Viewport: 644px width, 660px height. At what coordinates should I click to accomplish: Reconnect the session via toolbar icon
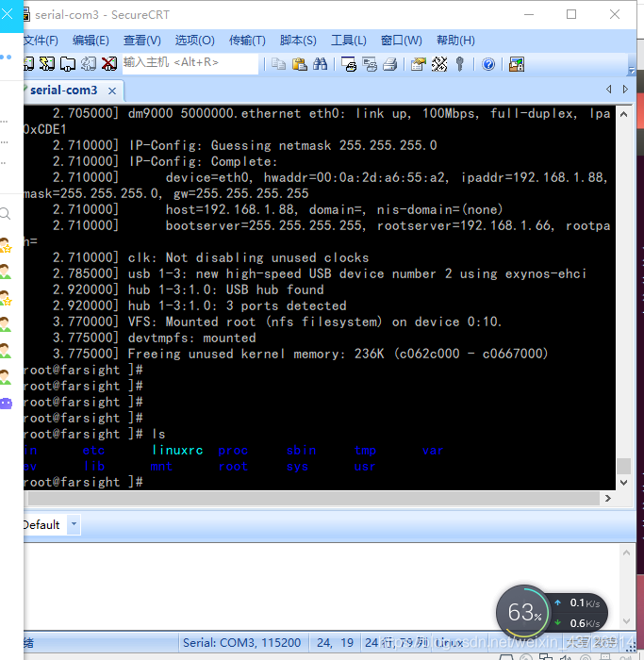point(89,64)
